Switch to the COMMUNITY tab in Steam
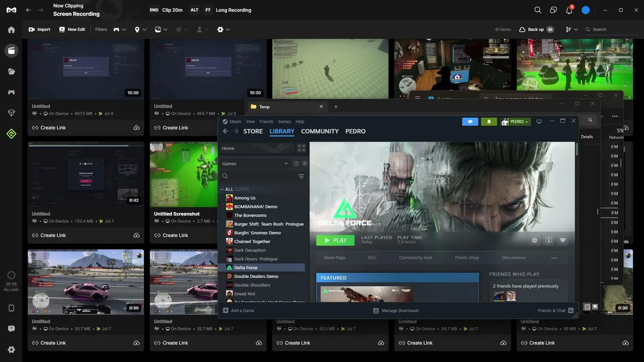Viewport: 644px width, 362px height. click(319, 131)
